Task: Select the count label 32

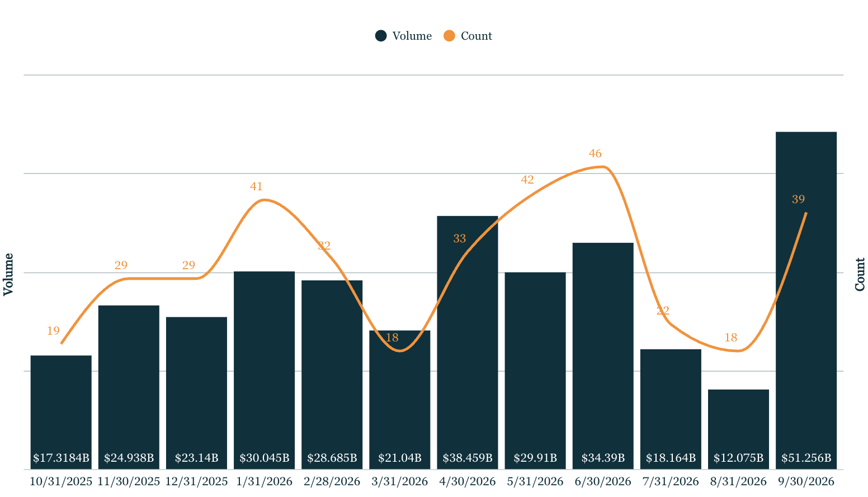Action: click(x=324, y=246)
